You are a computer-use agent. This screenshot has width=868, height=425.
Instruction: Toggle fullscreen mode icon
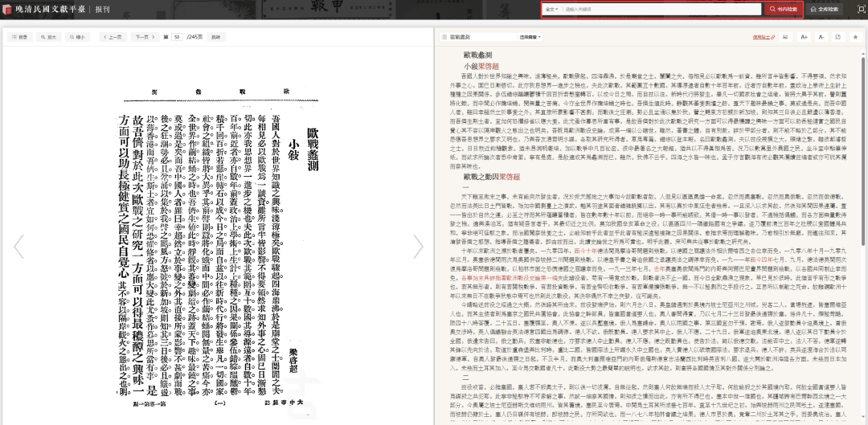[837, 37]
